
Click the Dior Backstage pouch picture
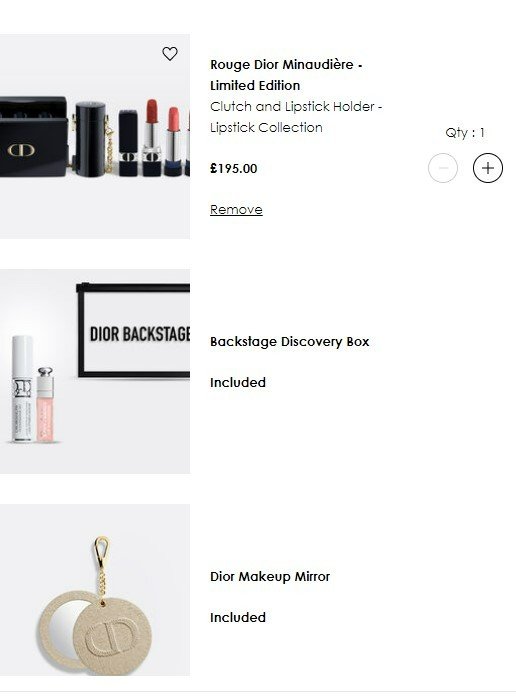pos(133,330)
